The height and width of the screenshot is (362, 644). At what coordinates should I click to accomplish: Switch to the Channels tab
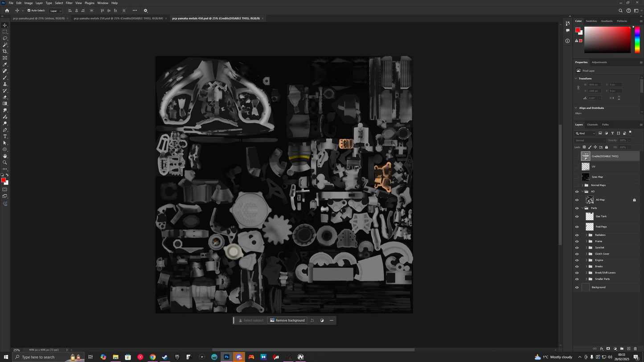point(592,125)
